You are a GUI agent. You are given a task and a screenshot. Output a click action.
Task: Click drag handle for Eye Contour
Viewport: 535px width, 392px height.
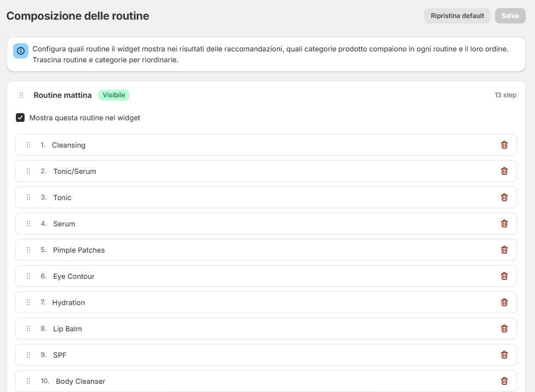pos(28,276)
